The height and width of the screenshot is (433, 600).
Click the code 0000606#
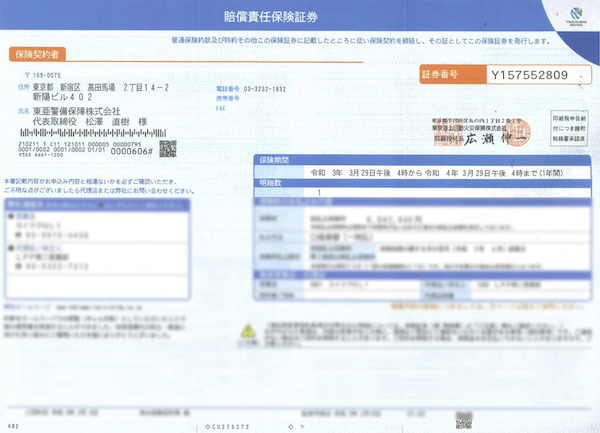132,151
